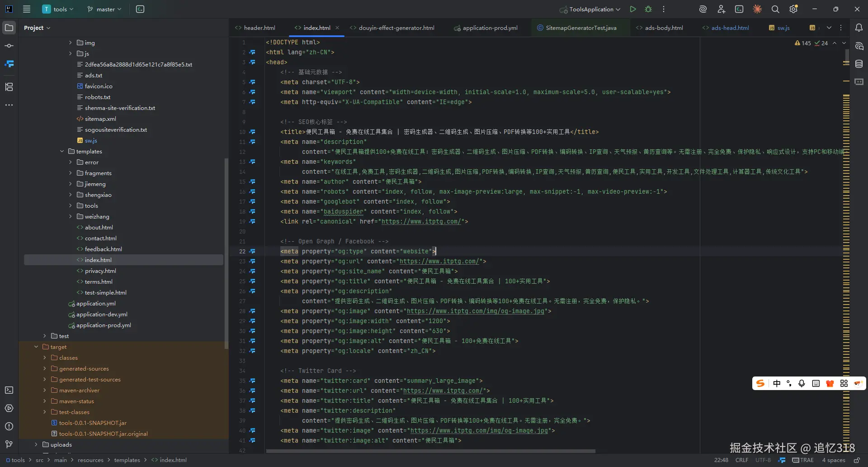
Task: Open Search Everywhere magnifier icon
Action: point(775,9)
